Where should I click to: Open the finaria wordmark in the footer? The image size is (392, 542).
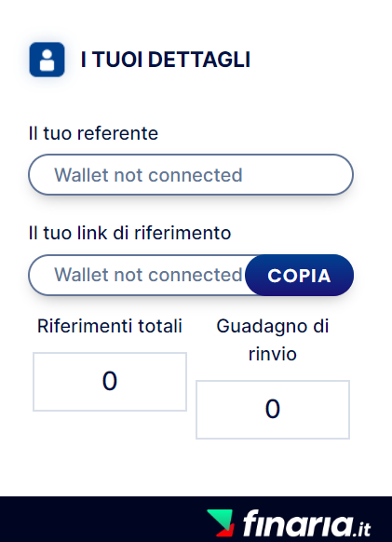coord(298,522)
